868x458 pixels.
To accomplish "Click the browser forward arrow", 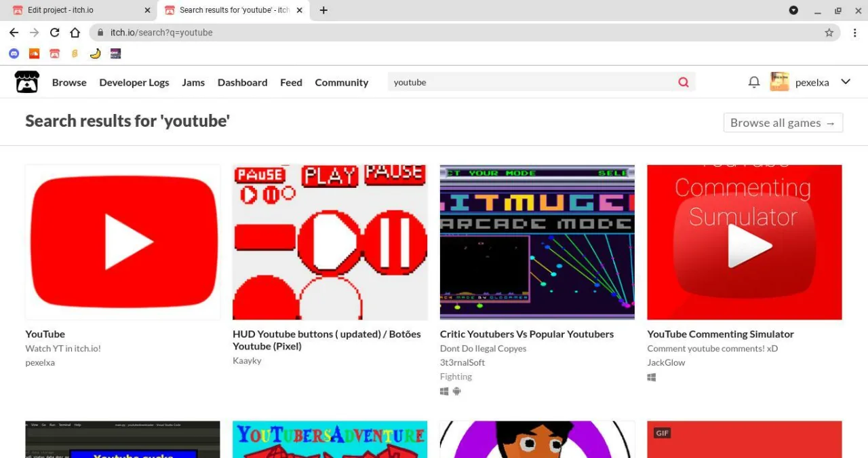I will coord(34,33).
